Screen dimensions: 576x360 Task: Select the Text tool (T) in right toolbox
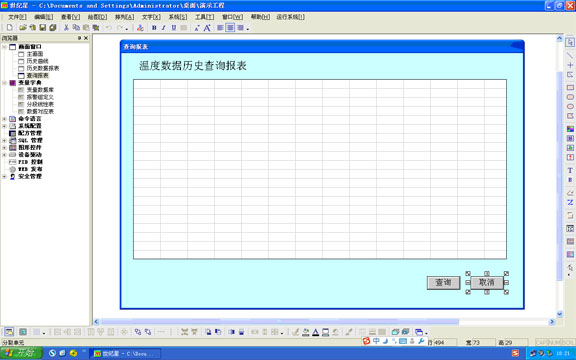[570, 170]
